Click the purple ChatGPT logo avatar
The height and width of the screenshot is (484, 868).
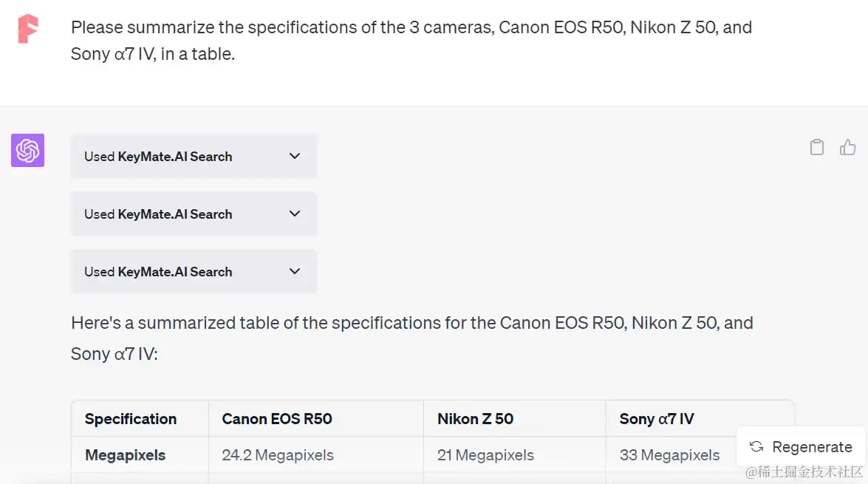click(x=27, y=150)
